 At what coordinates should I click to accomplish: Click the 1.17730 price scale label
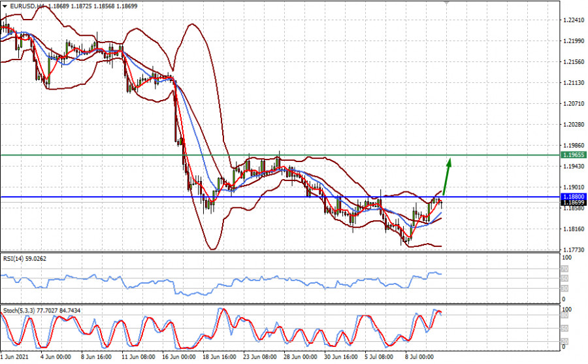click(575, 250)
